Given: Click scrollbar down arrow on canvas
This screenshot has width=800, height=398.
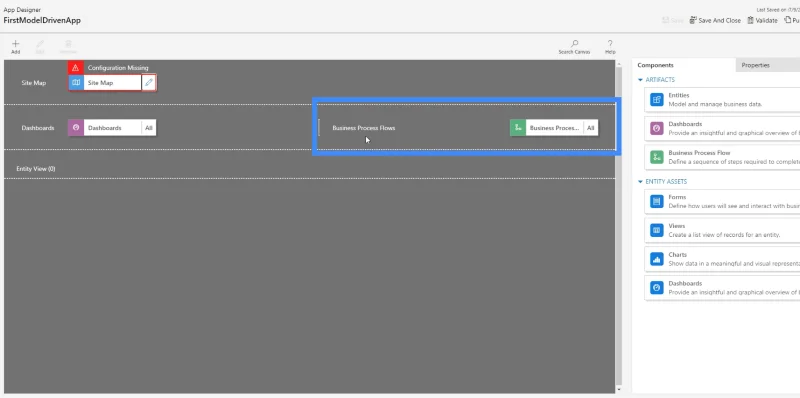Looking at the screenshot, I should coord(619,390).
